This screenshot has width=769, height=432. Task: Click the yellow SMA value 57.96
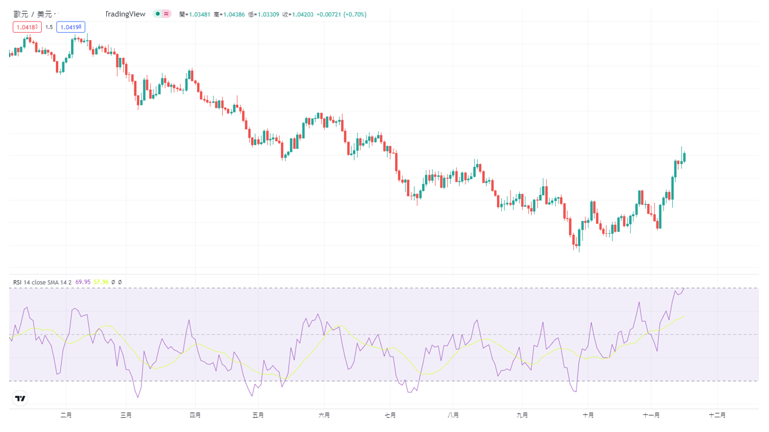[101, 282]
